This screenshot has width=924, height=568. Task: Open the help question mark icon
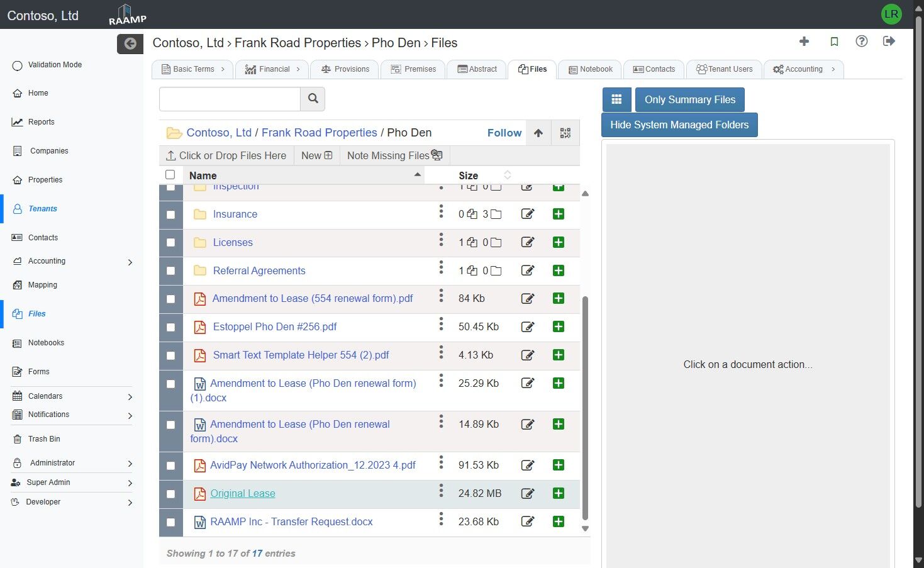tap(861, 42)
